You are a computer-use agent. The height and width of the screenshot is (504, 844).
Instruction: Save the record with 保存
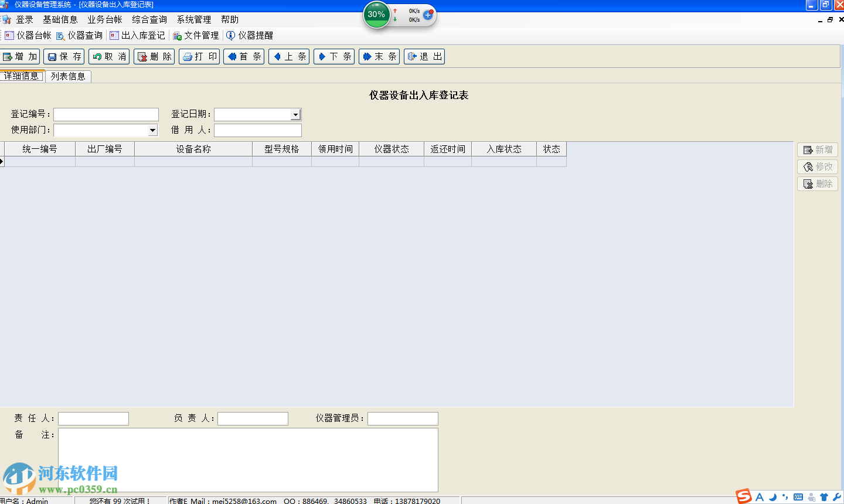[x=64, y=57]
